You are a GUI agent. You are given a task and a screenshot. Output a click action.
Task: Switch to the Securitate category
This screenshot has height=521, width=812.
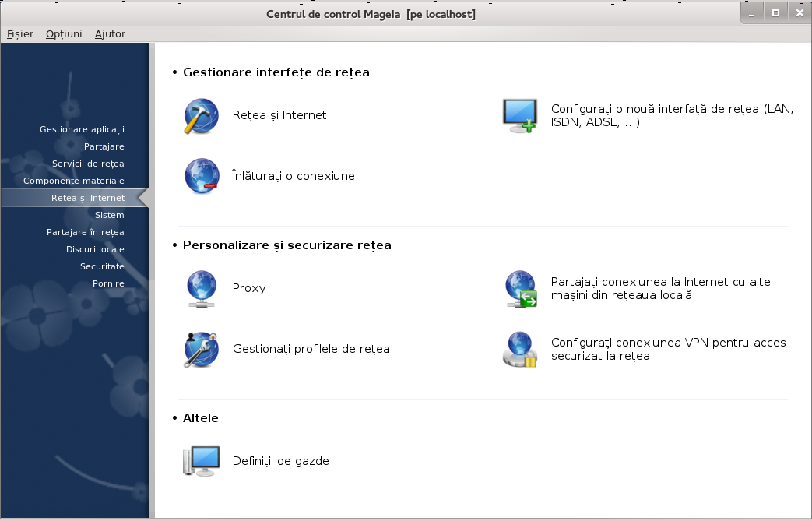point(102,266)
